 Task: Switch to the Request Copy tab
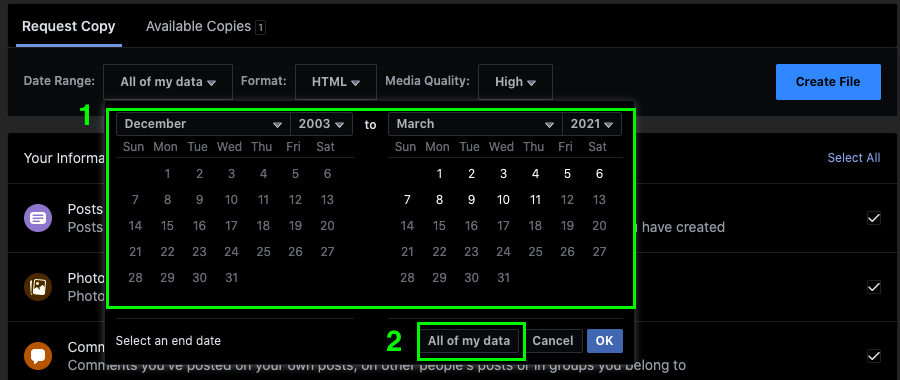[69, 26]
